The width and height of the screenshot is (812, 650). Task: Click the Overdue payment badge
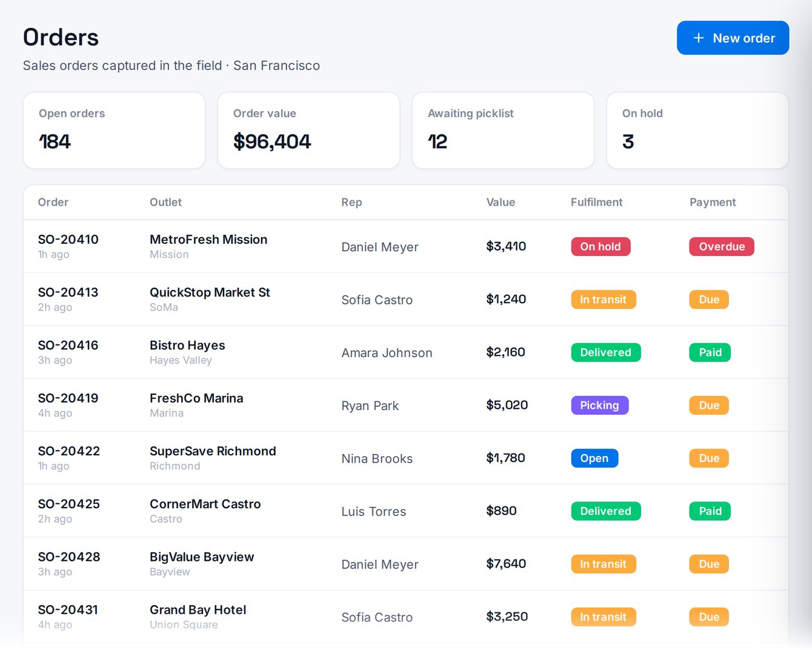click(722, 247)
